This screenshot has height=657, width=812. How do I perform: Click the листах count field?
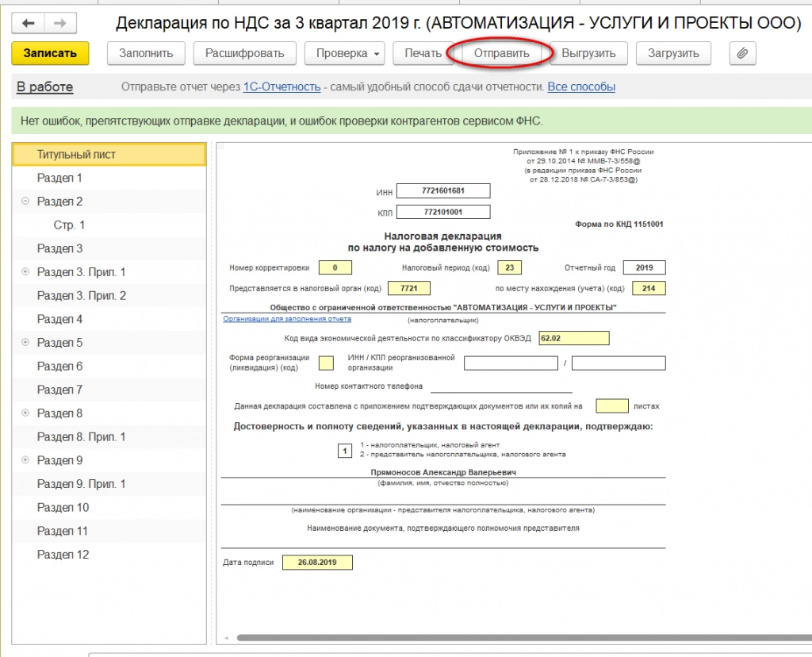pyautogui.click(x=612, y=405)
